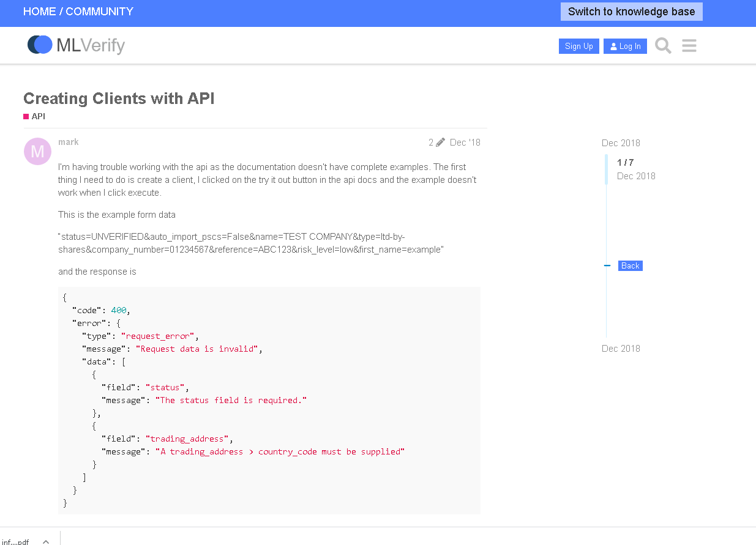The image size is (756, 545).
Task: Open mark's username profile link
Action: pos(69,142)
